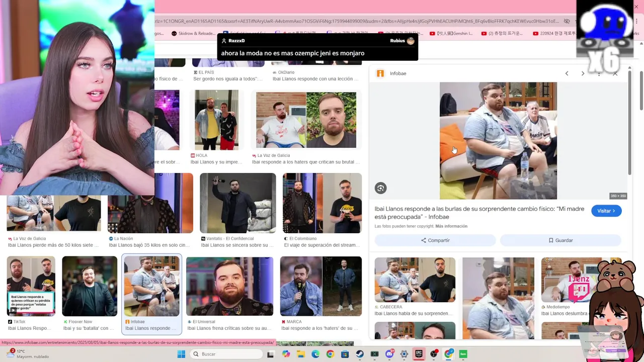The image size is (644, 362).
Task: Open 'Ibai Llanos habla de su sorprenden...' link
Action: pos(414,313)
